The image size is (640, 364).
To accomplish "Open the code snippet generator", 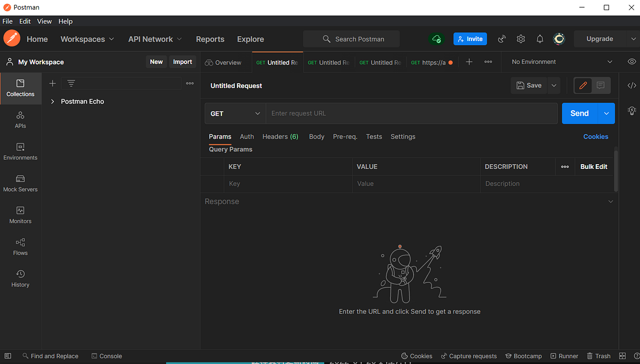I will click(x=631, y=85).
